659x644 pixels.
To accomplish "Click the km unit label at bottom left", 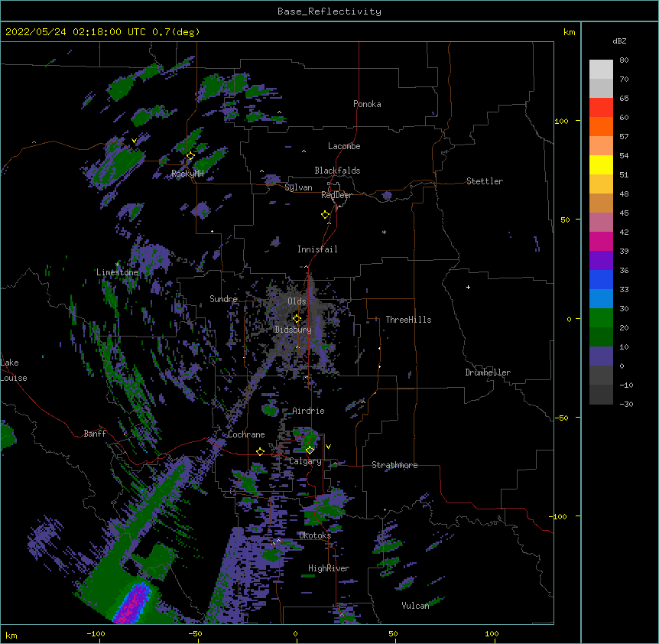I will pos(11,636).
